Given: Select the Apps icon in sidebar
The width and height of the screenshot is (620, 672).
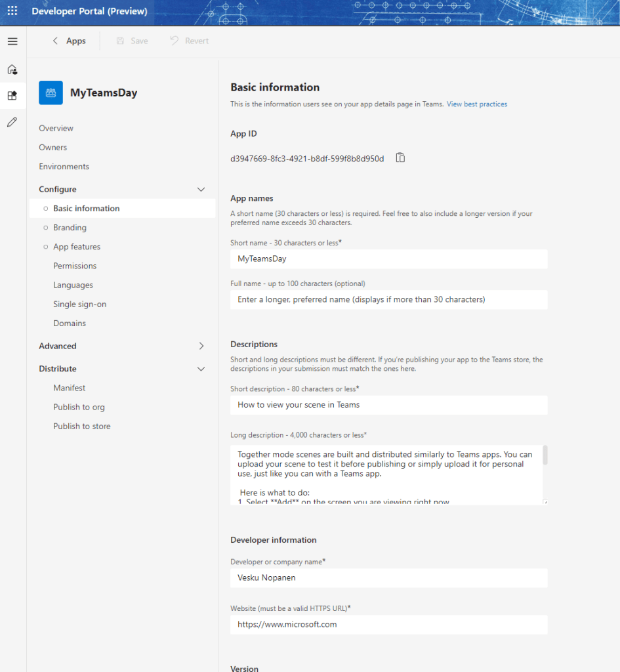Looking at the screenshot, I should click(x=12, y=96).
